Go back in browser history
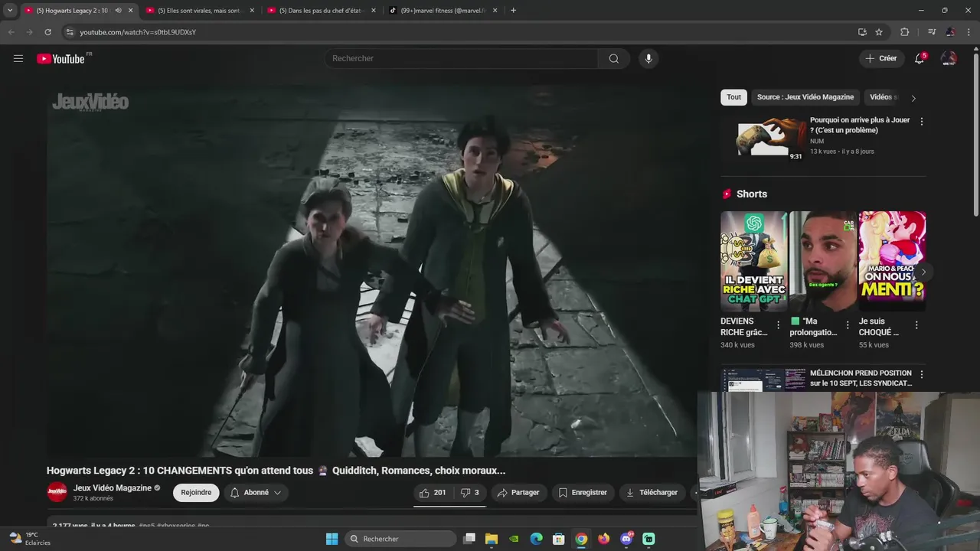The height and width of the screenshot is (551, 980). tap(11, 32)
